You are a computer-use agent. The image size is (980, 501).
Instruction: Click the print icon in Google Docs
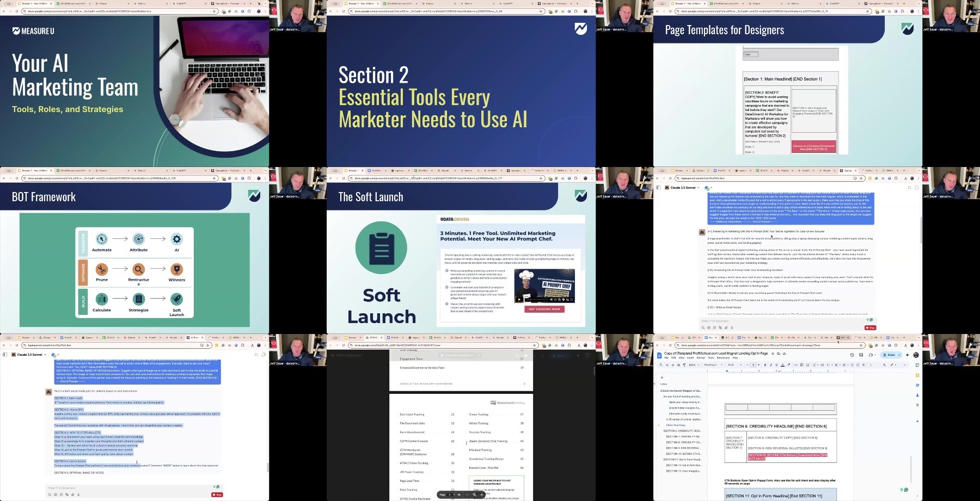[678, 364]
